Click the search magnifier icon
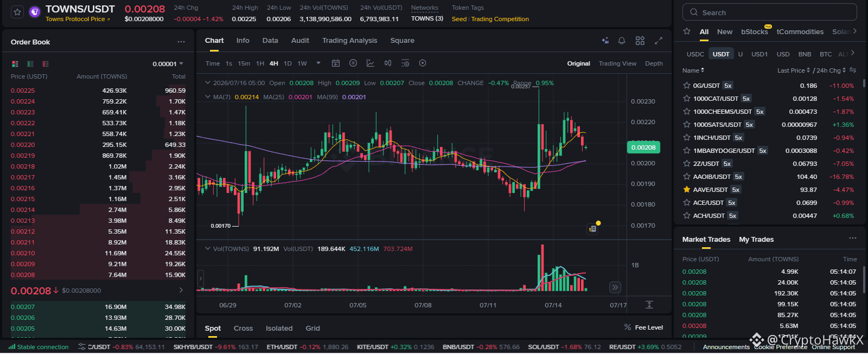Image resolution: width=868 pixels, height=354 pixels. (694, 12)
